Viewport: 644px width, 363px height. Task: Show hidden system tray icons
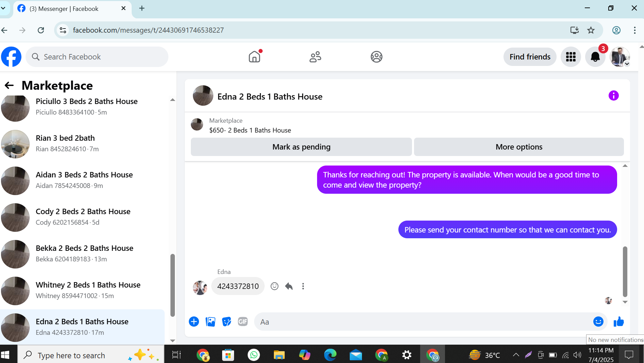pyautogui.click(x=516, y=355)
